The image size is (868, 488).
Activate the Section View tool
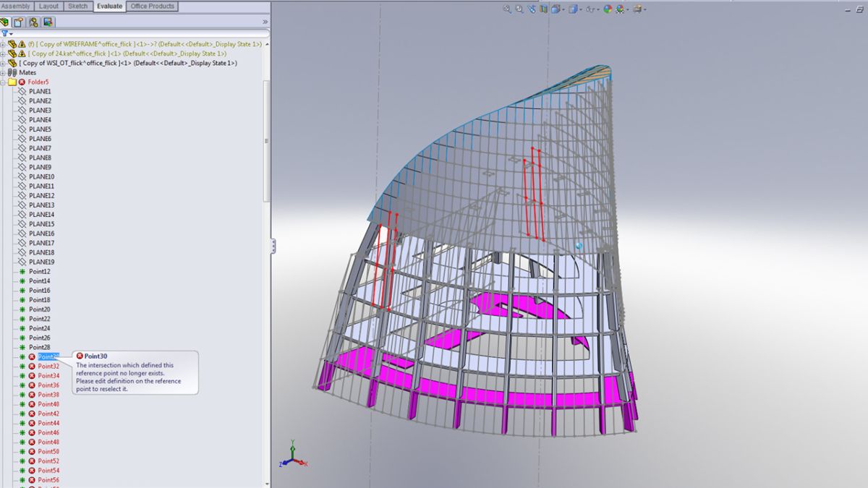[x=544, y=9]
